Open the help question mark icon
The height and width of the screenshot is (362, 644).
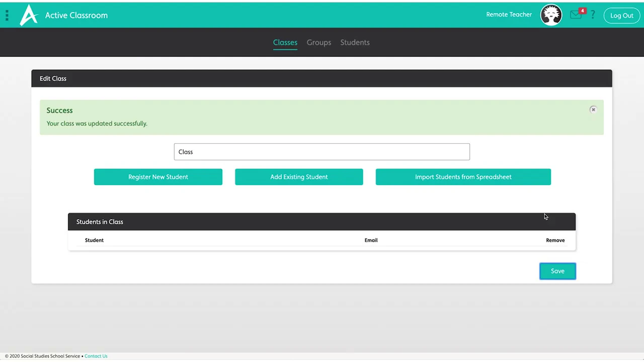click(593, 15)
